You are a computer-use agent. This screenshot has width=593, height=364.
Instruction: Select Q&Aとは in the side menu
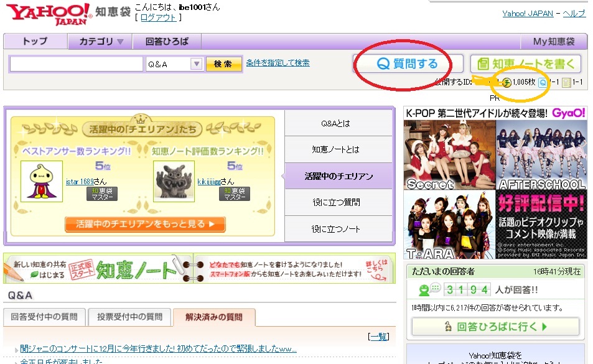coord(339,123)
